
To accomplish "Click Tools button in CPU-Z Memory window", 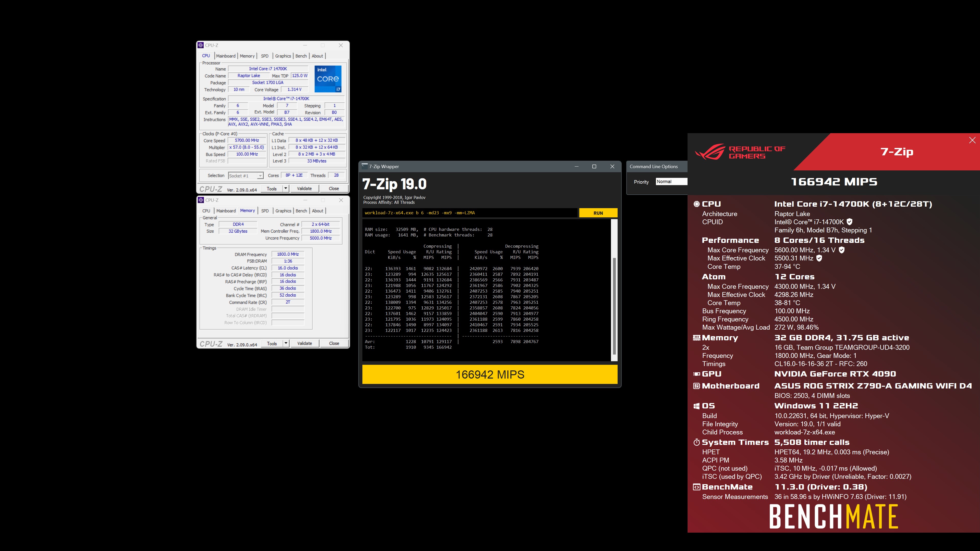I will click(272, 343).
